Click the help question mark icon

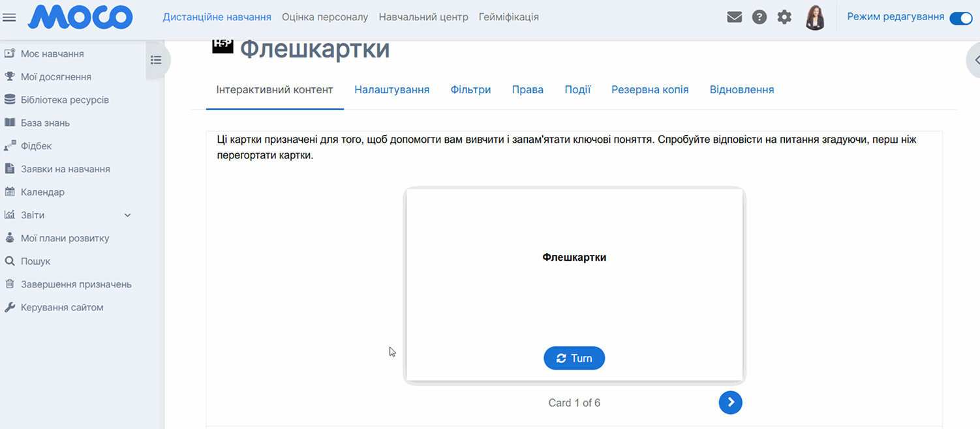coord(759,18)
